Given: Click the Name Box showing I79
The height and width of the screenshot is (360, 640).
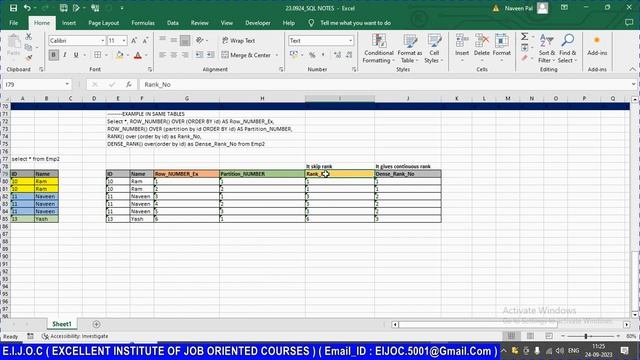Looking at the screenshot, I should tap(33, 84).
